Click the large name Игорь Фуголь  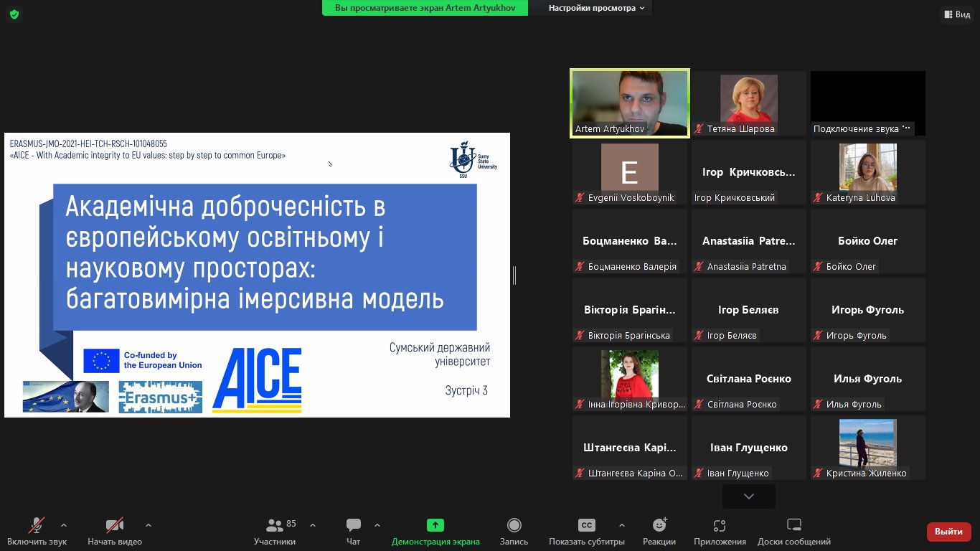(868, 310)
